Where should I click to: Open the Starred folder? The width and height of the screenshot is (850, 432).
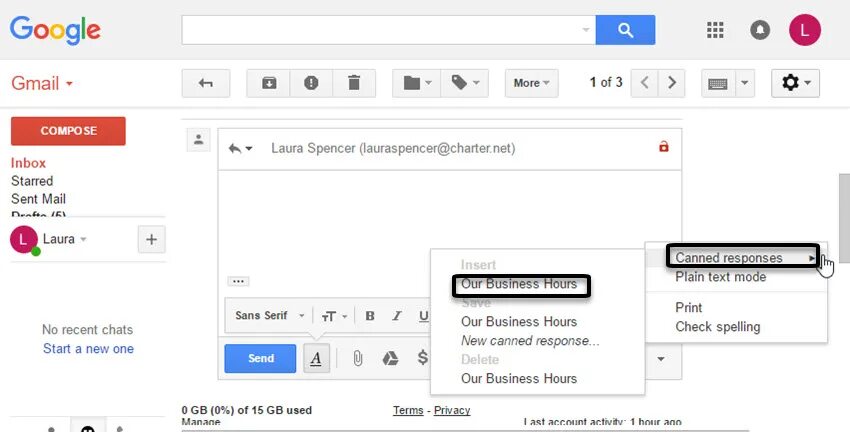(x=32, y=180)
